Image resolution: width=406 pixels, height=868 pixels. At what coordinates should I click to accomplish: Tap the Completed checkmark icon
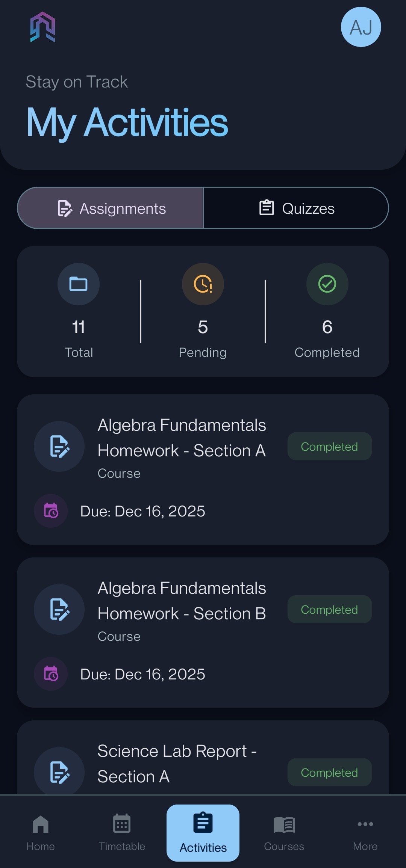click(327, 284)
